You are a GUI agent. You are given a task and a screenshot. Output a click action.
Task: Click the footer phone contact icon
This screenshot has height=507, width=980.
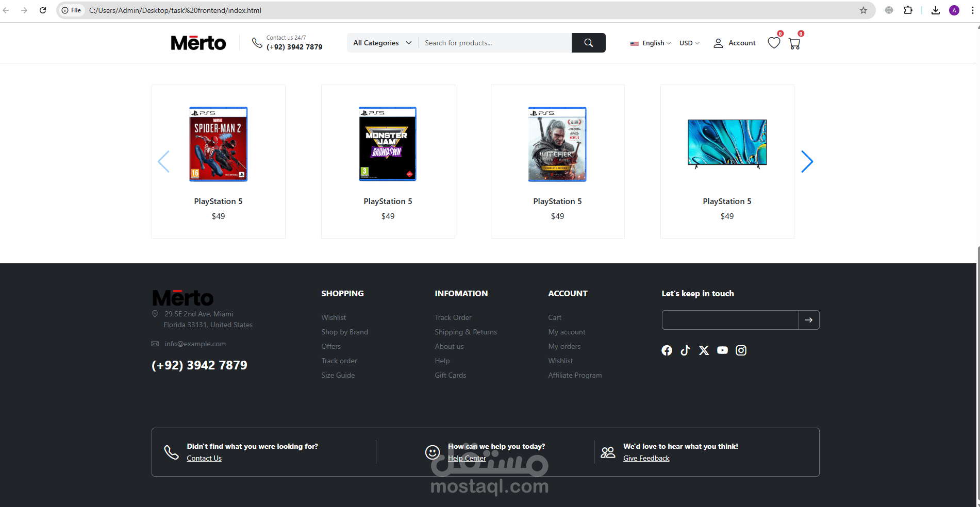(x=171, y=452)
